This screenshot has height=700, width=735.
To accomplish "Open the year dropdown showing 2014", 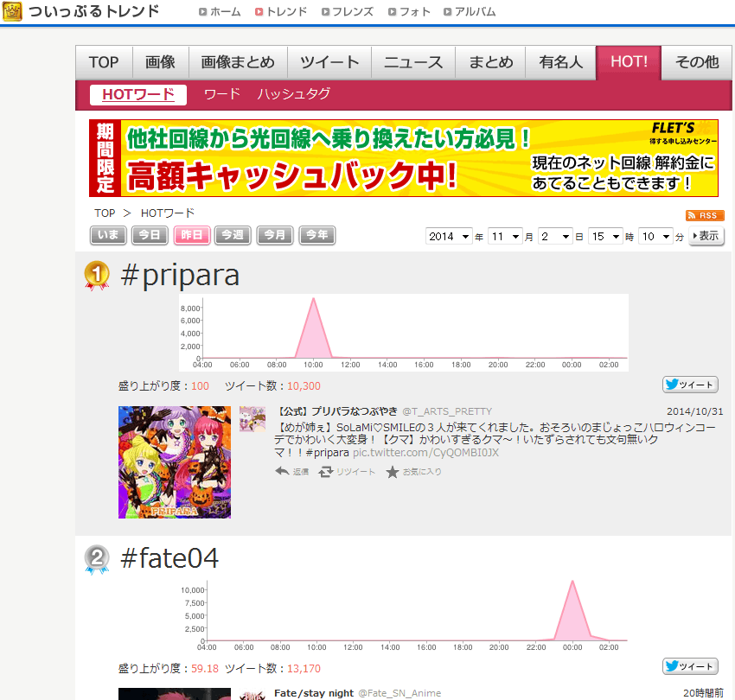I will [448, 235].
